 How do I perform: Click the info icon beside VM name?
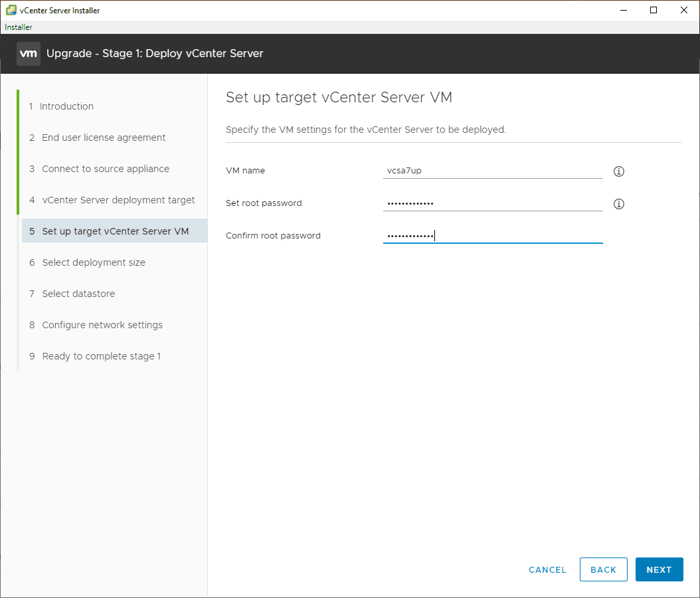pyautogui.click(x=619, y=171)
